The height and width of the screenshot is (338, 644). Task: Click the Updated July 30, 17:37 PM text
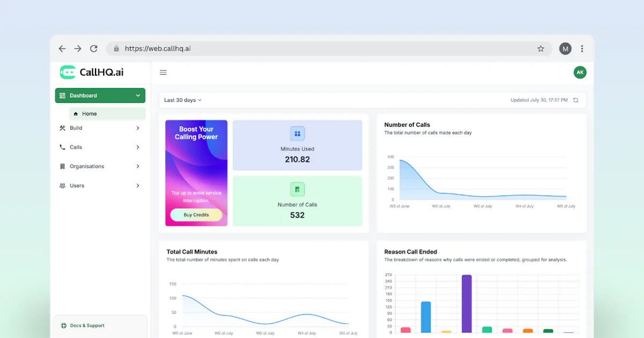tap(539, 100)
